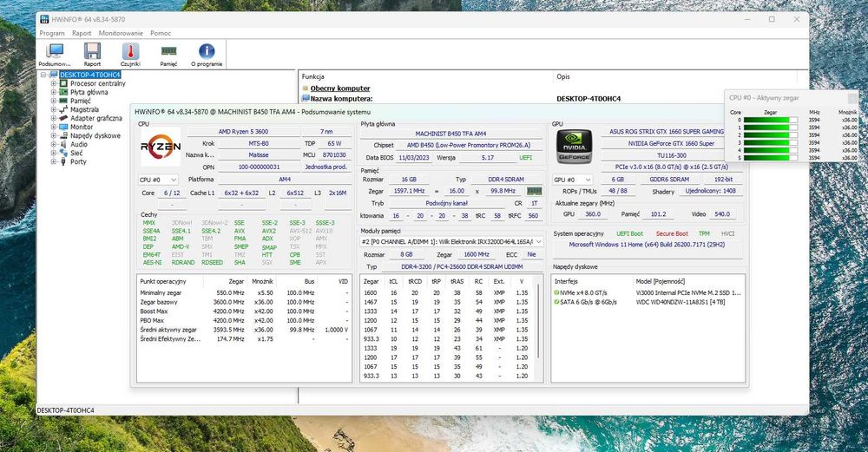The image size is (868, 452).
Task: Expand the Procesor centralny tree node
Action: (x=54, y=83)
